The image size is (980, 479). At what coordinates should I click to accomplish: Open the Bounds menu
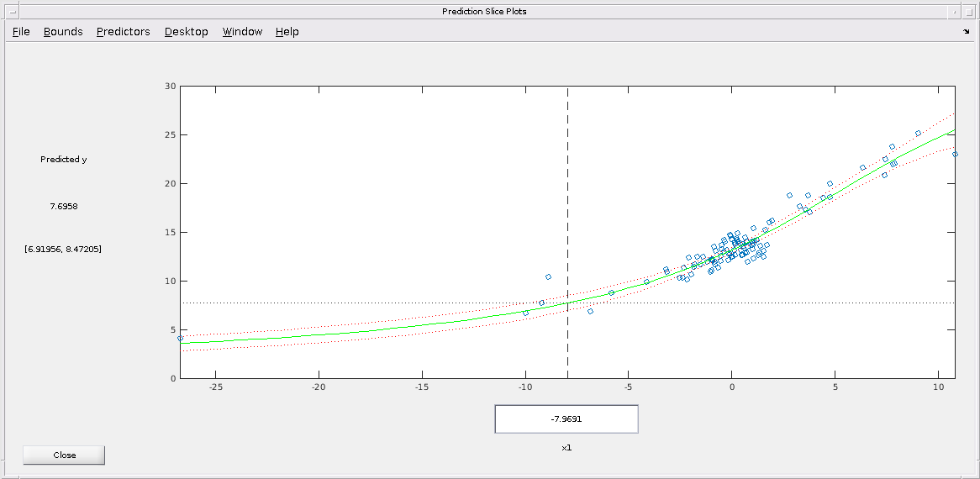coord(63,31)
